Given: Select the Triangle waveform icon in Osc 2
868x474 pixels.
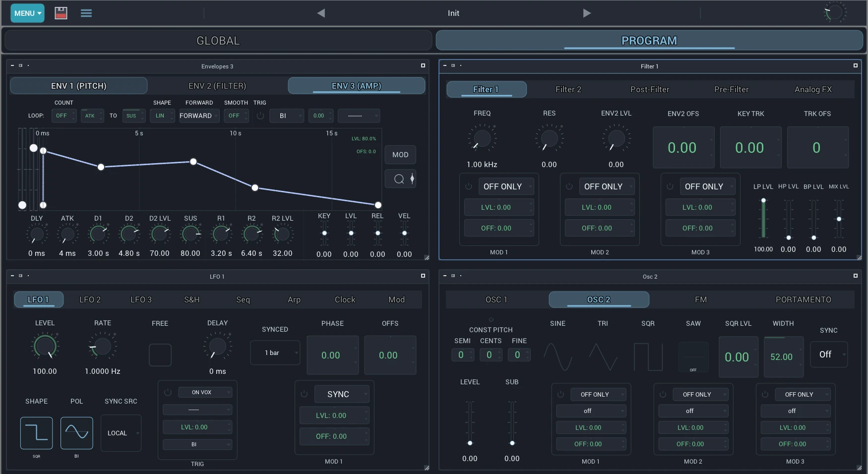Looking at the screenshot, I should [603, 356].
